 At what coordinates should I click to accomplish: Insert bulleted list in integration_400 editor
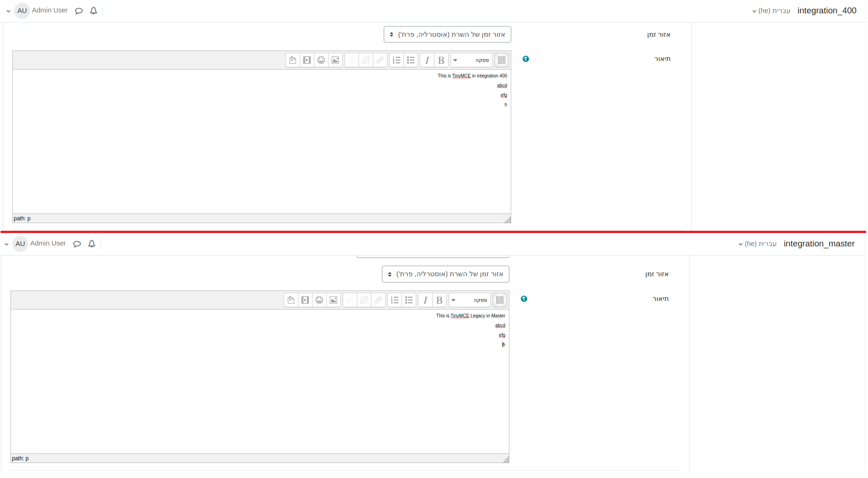point(411,60)
